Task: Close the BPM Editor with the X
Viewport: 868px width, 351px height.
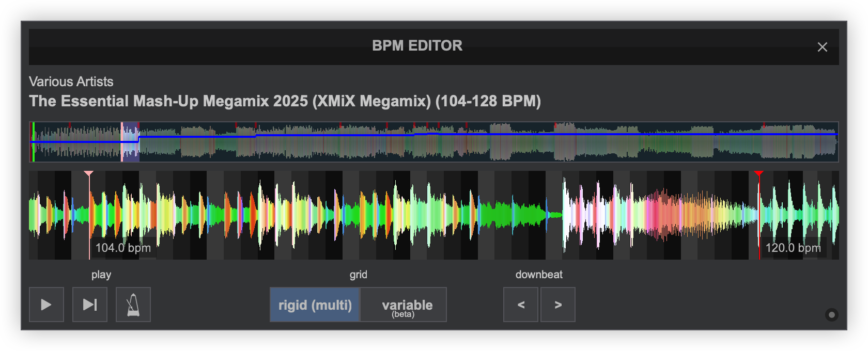Action: point(822,47)
